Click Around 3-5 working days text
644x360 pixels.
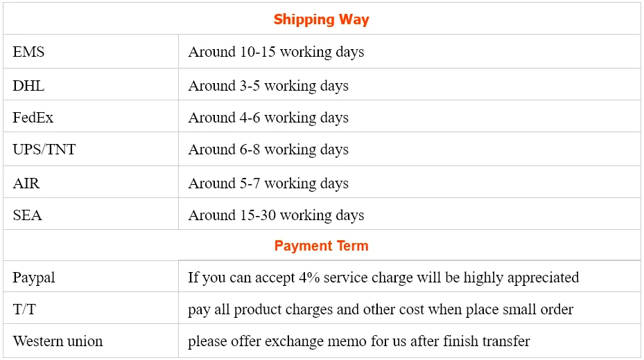point(268,86)
